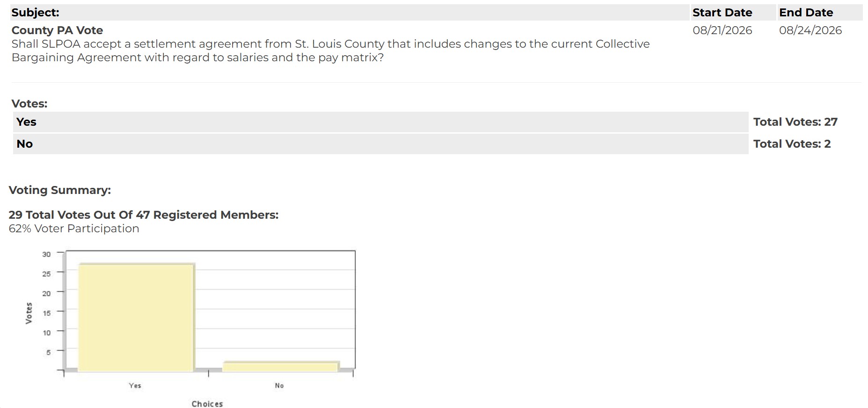
Task: Click the Subject column header
Action: pos(36,13)
